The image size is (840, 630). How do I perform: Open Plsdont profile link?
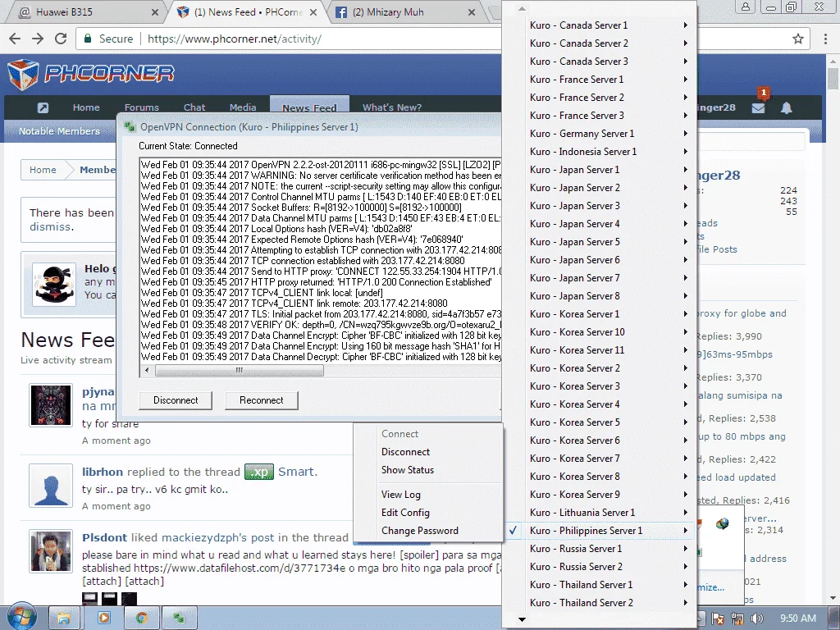[104, 538]
